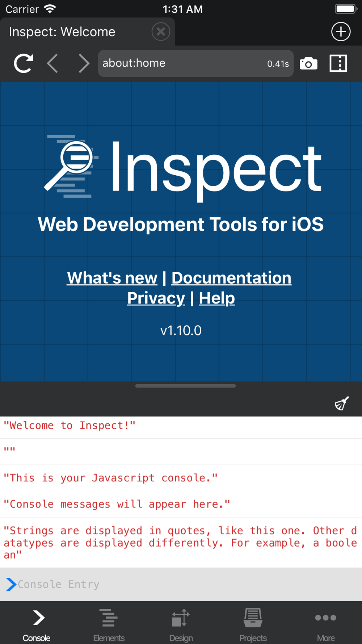Click the Web Development Tools for iOS heading
Screen dimensions: 362x644
tap(181, 224)
